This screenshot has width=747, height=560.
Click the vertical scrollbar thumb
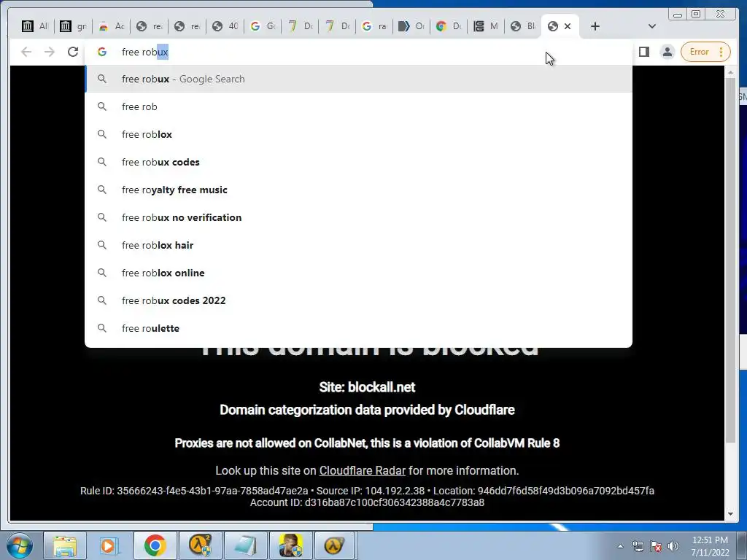click(730, 260)
